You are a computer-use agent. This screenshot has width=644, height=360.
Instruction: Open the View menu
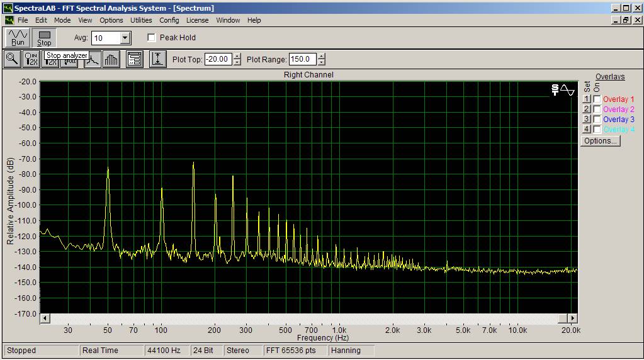coord(85,20)
